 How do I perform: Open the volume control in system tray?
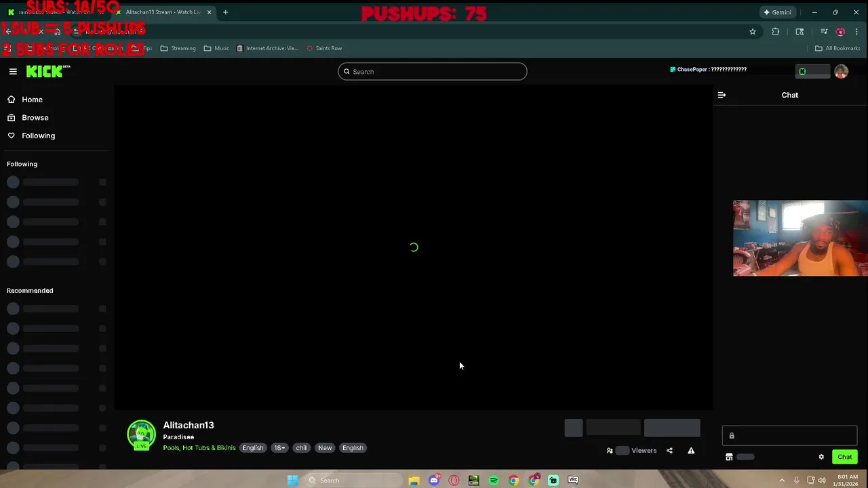(x=822, y=480)
